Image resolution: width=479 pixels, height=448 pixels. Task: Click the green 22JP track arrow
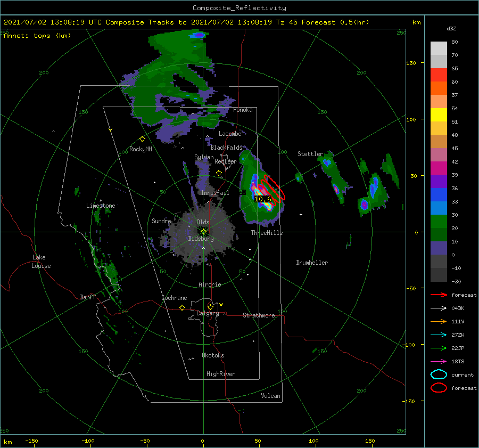point(439,348)
